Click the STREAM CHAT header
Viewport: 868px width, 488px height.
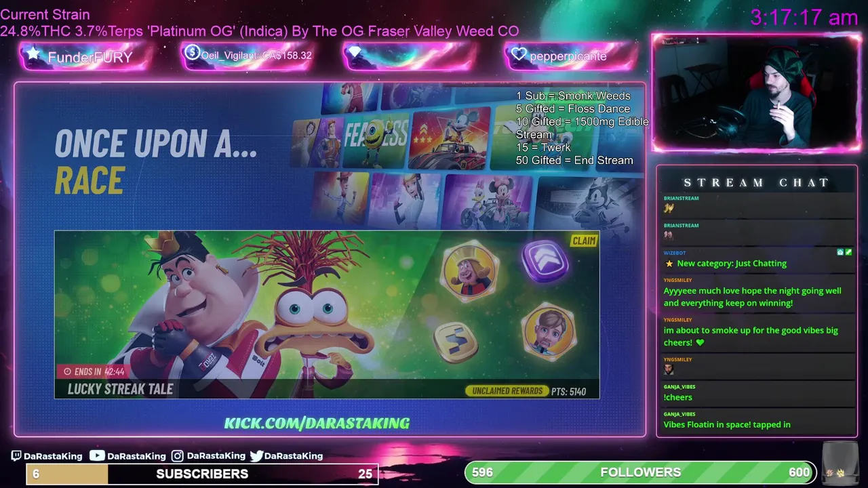756,182
